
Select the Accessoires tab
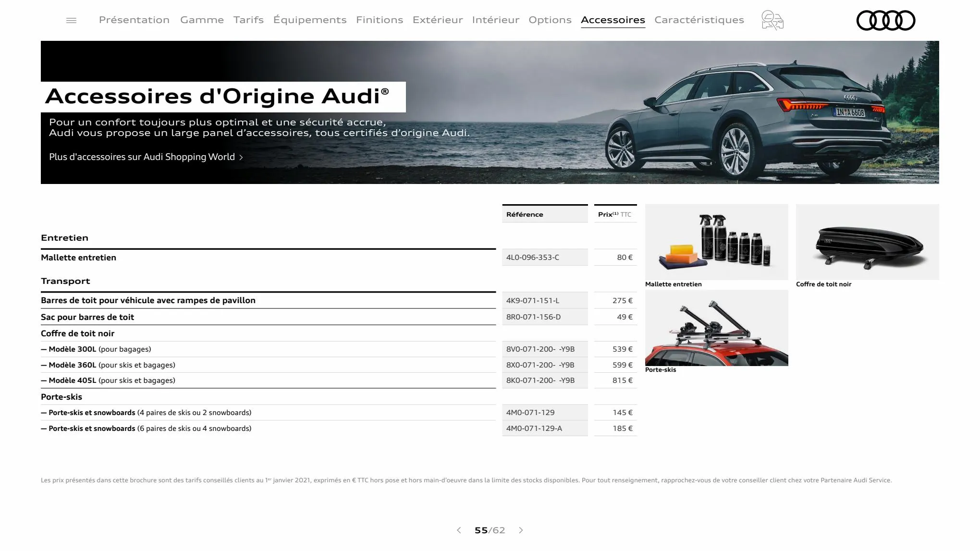pos(613,20)
